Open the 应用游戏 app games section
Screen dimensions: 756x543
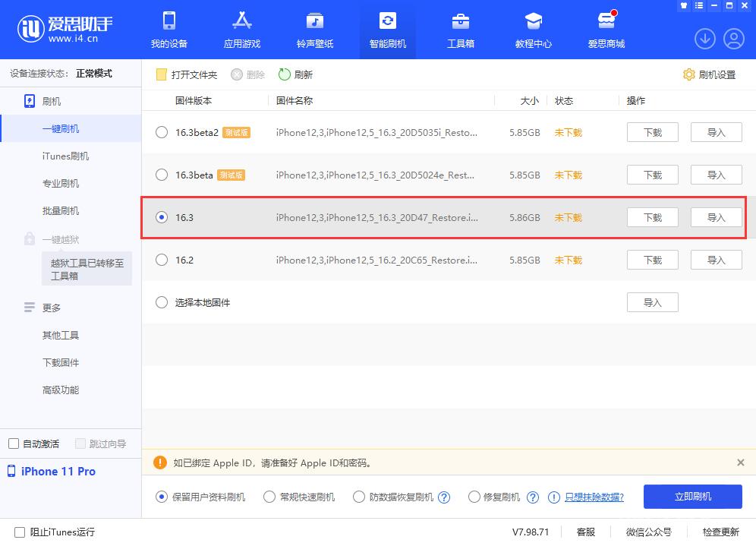pos(241,29)
